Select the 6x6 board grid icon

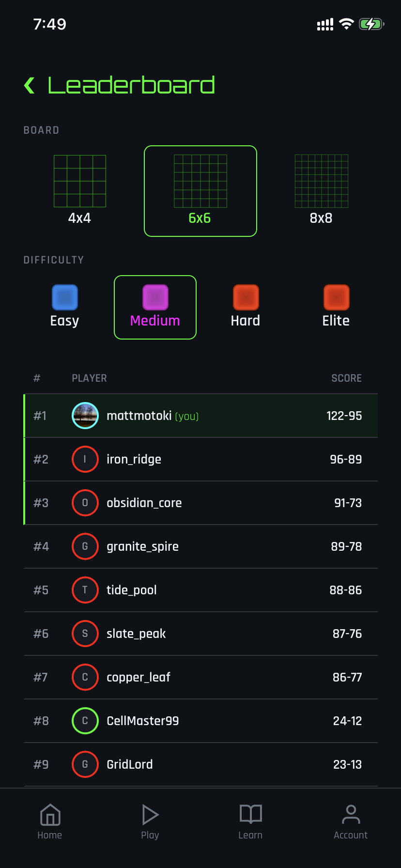[x=200, y=181]
